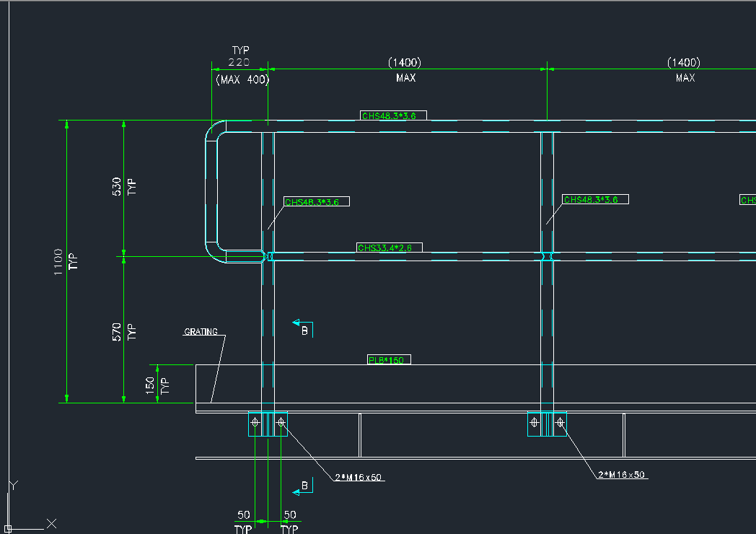The width and height of the screenshot is (756, 534).
Task: Pick the 570 TYP vertical dimension
Action: (124, 331)
